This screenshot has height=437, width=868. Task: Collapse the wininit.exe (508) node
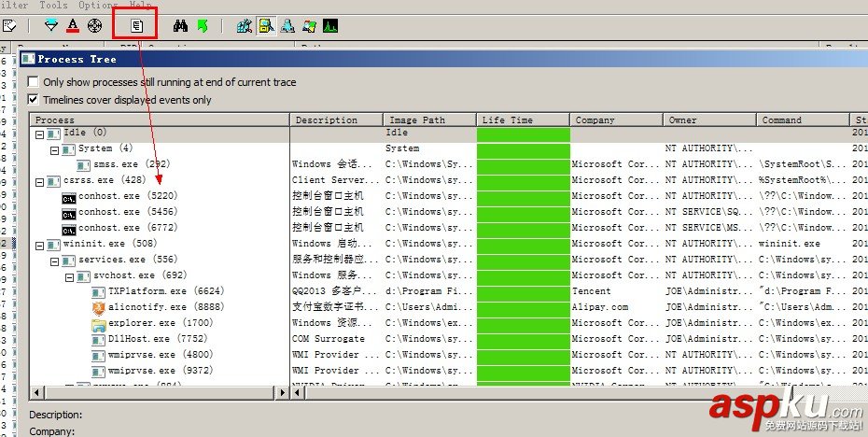[x=39, y=246]
